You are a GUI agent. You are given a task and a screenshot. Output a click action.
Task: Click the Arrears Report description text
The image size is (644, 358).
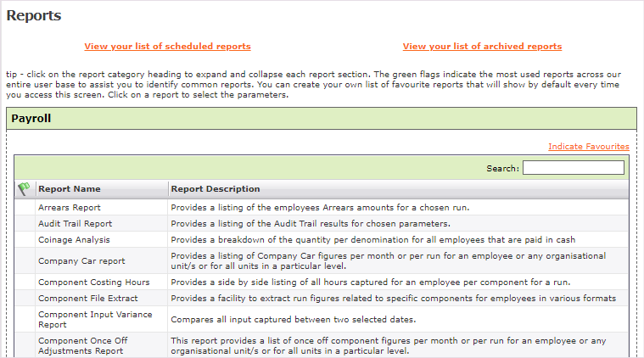tap(320, 208)
